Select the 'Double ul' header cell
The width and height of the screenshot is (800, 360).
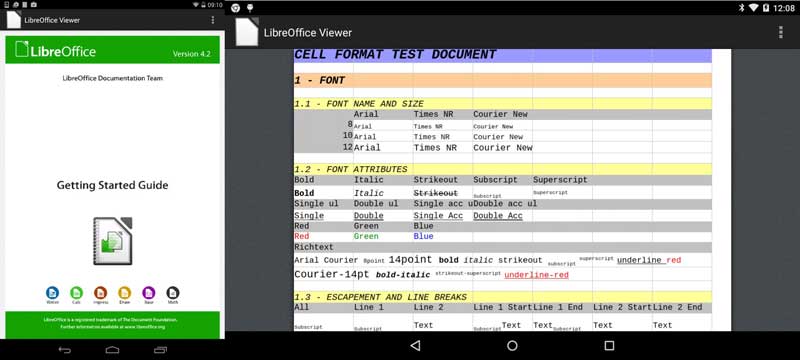[x=383, y=204]
